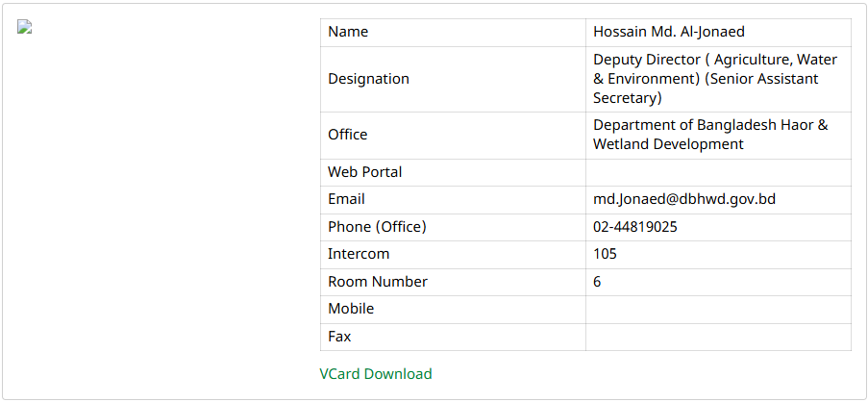Click the Fax row label
The image size is (868, 402).
point(339,337)
